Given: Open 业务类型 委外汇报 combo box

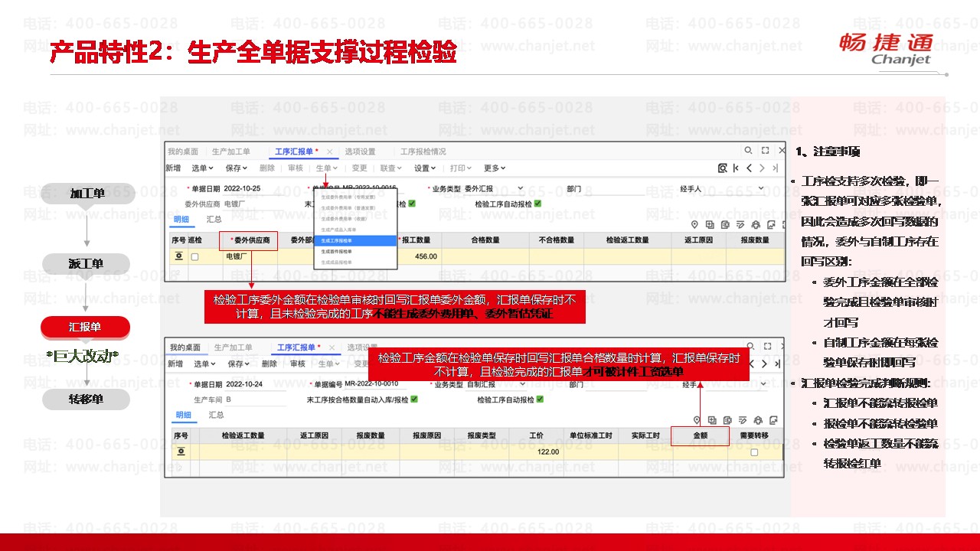Looking at the screenshot, I should pyautogui.click(x=494, y=188).
